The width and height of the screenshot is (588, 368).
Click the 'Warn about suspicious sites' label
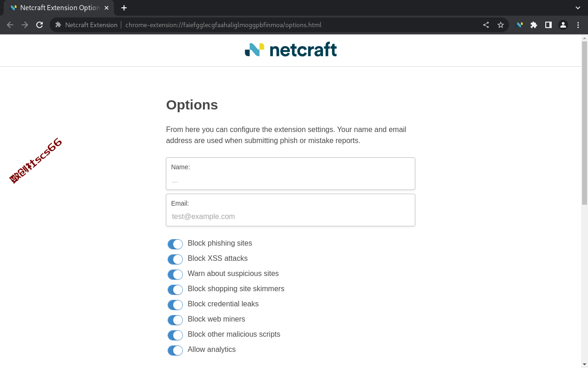click(x=233, y=273)
